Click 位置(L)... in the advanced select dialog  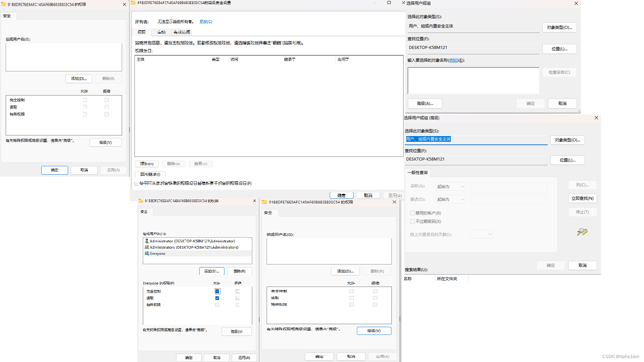[568, 160]
